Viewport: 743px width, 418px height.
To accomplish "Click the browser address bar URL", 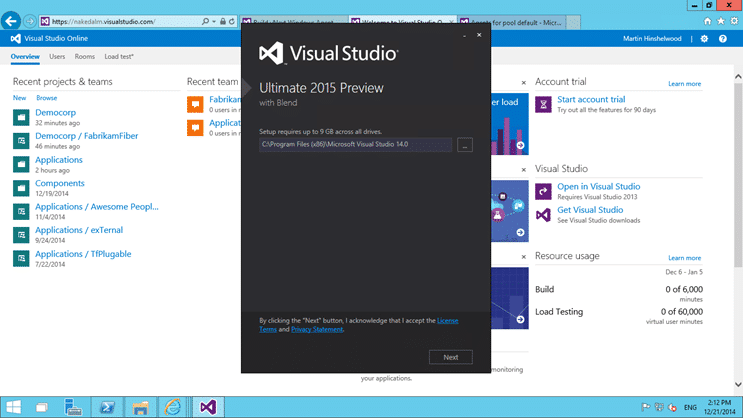I will pyautogui.click(x=103, y=21).
